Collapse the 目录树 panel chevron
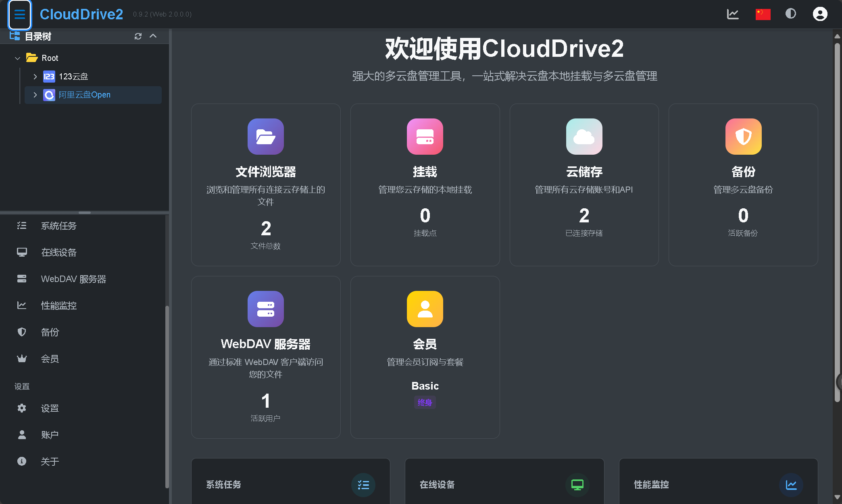The height and width of the screenshot is (504, 842). 153,36
